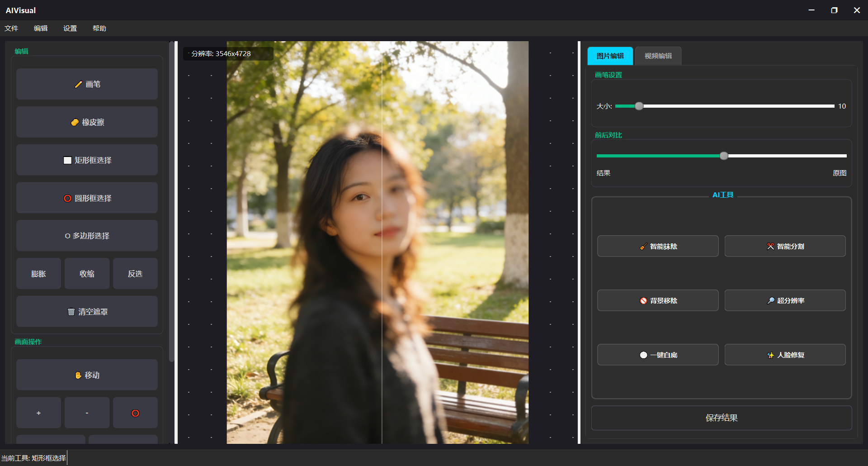Open the 文件 menu
The height and width of the screenshot is (466, 868).
[11, 28]
